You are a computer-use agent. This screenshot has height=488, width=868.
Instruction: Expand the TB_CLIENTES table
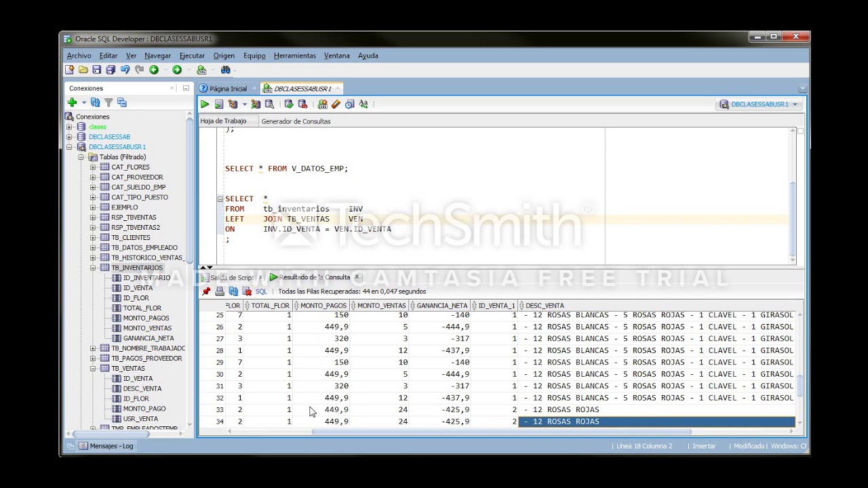(x=93, y=238)
